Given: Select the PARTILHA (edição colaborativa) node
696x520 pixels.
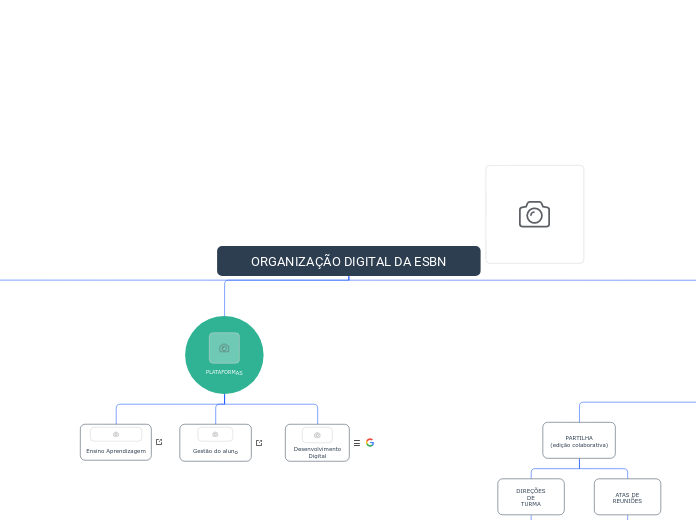Looking at the screenshot, I should [x=579, y=441].
